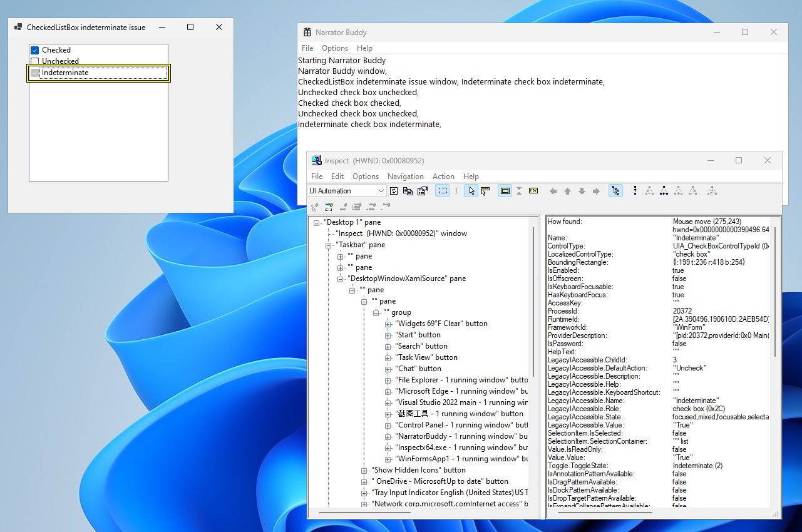Select the NarratorBuddy running window tree item

tap(453, 436)
